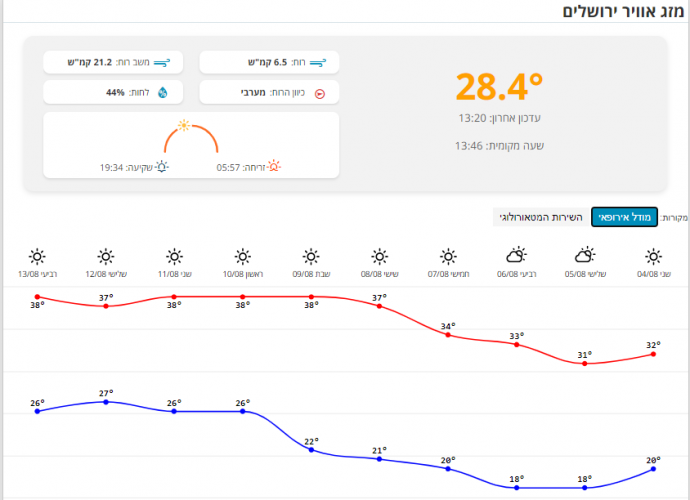Click the wind speed icon
The height and width of the screenshot is (500, 690).
[320, 63]
